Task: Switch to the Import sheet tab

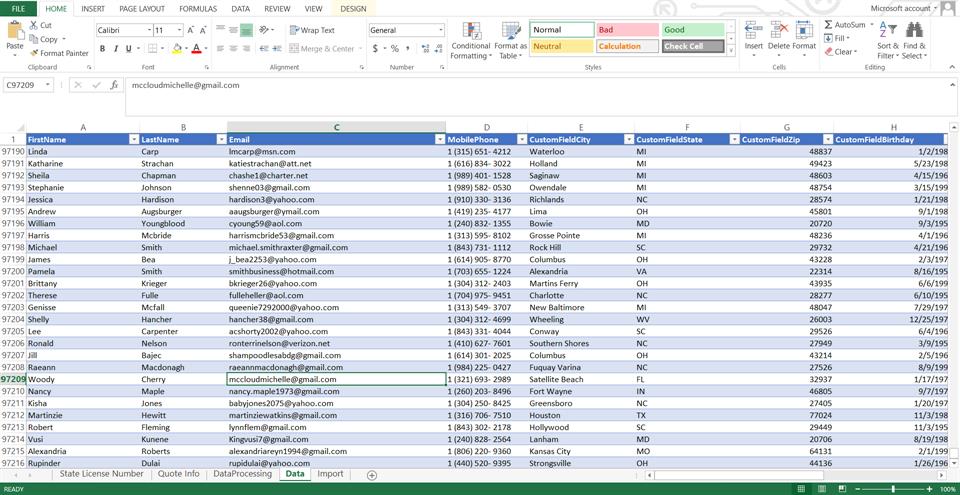Action: click(x=330, y=474)
